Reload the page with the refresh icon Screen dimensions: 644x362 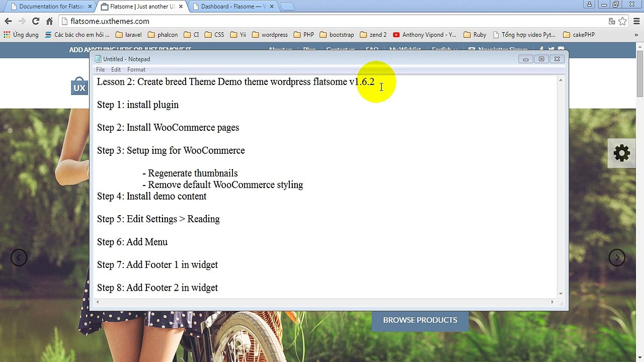(x=35, y=21)
